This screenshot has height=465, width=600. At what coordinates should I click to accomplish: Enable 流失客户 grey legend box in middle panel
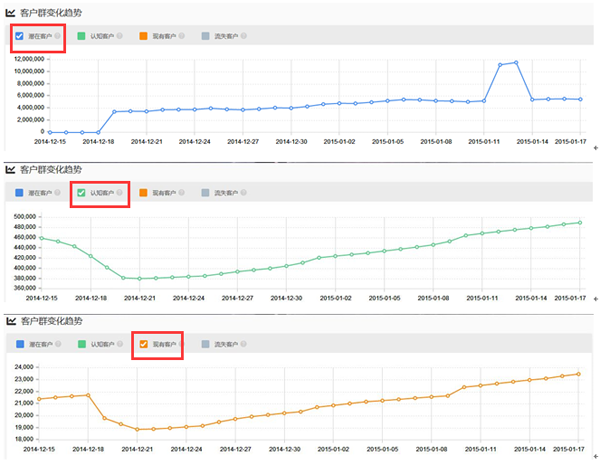tap(205, 193)
